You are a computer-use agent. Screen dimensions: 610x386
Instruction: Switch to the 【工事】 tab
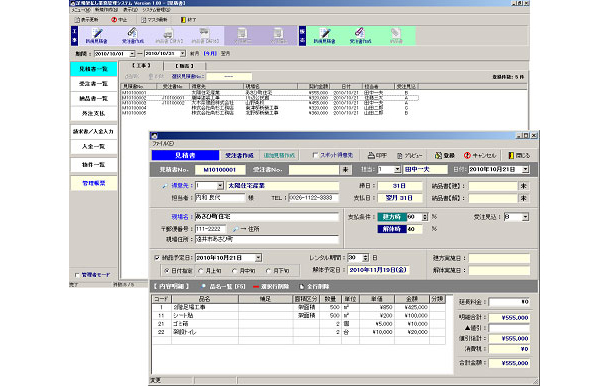[x=141, y=66]
